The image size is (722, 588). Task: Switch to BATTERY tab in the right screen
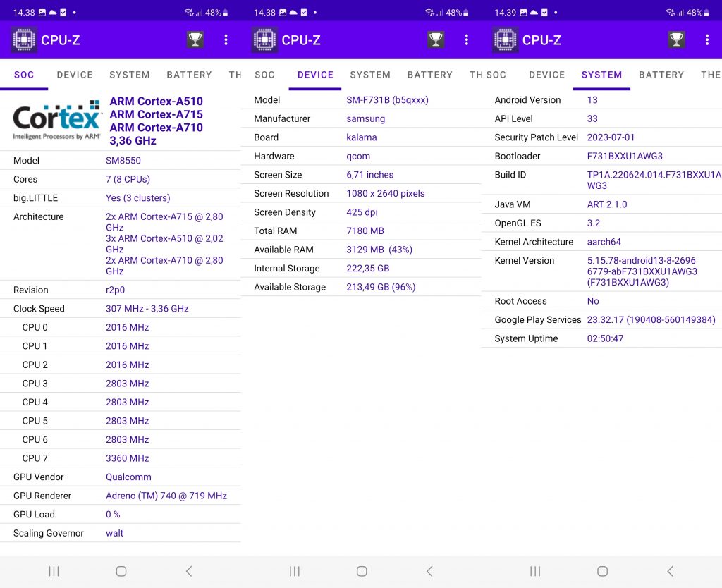(661, 75)
